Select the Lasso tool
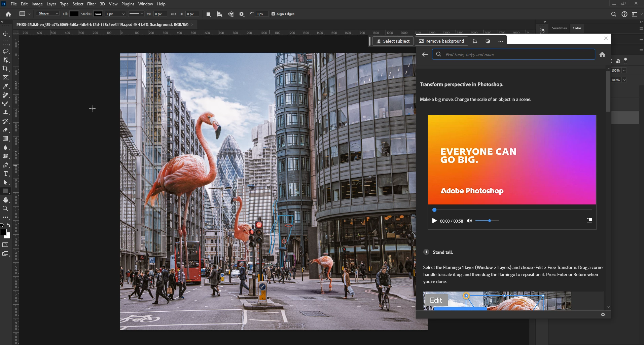The height and width of the screenshot is (345, 644). pyautogui.click(x=5, y=51)
